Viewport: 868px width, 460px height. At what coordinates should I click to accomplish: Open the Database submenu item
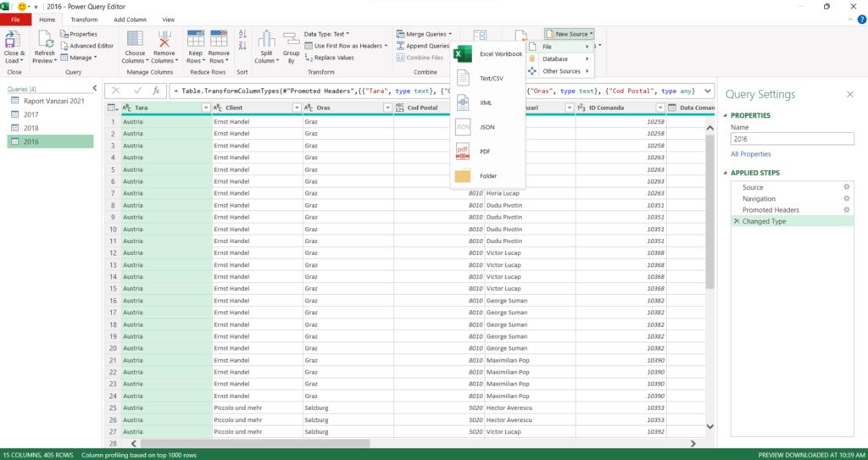click(x=559, y=59)
